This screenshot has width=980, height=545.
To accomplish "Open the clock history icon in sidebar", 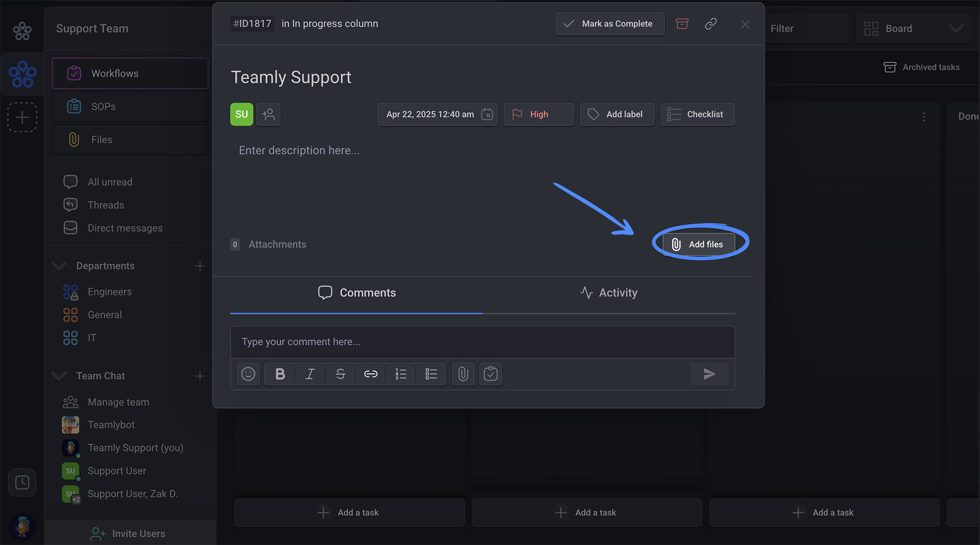I will [22, 482].
